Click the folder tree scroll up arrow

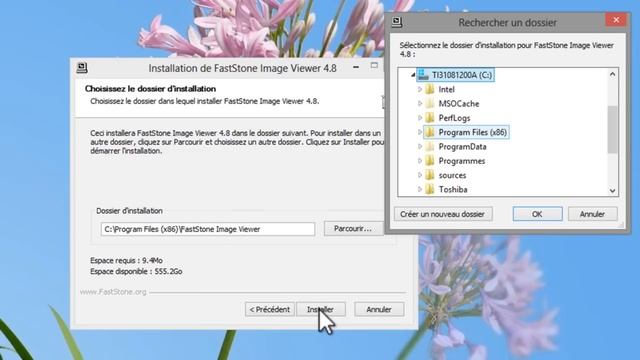point(612,74)
